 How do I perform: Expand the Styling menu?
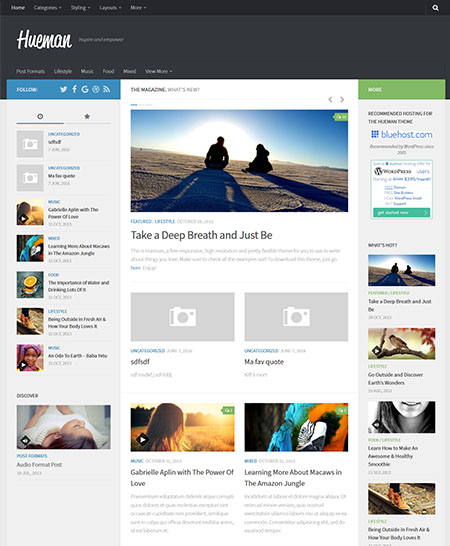[80, 7]
